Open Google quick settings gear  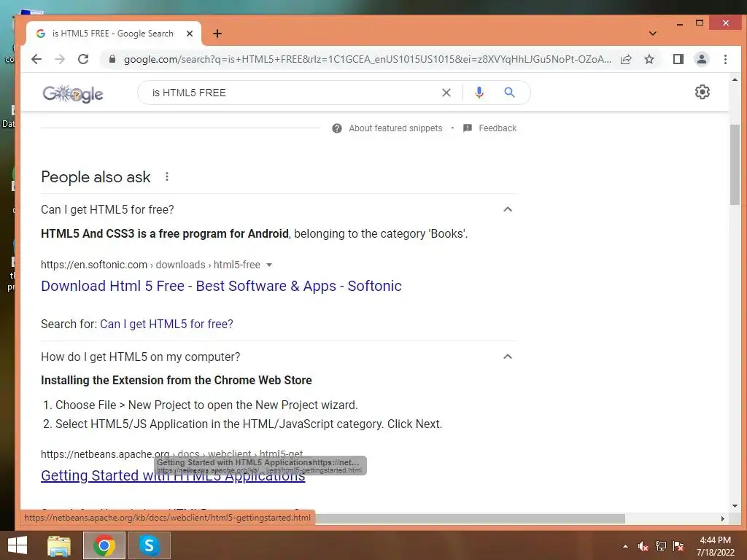click(703, 92)
